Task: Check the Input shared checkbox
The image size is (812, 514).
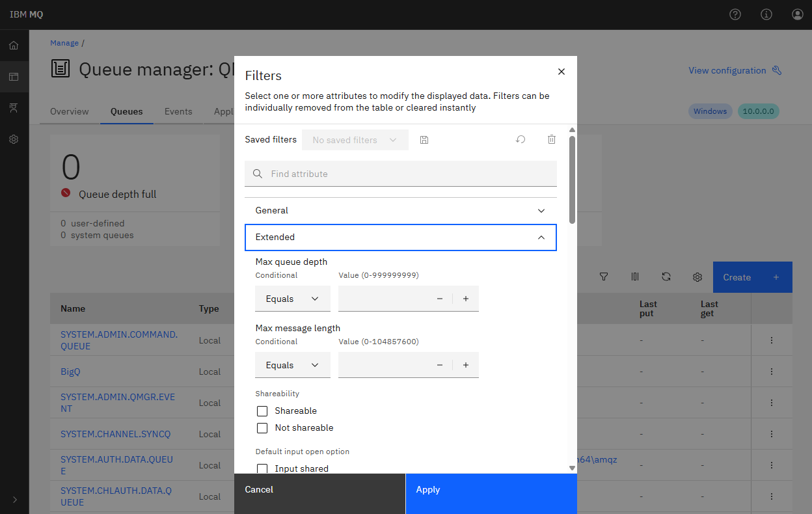Action: point(262,468)
